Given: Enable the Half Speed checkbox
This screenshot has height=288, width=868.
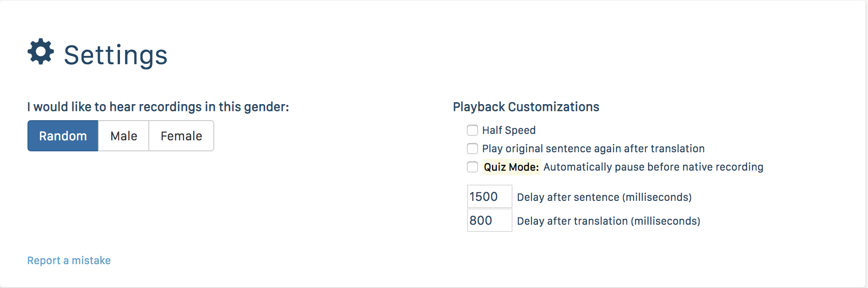Looking at the screenshot, I should [x=472, y=130].
